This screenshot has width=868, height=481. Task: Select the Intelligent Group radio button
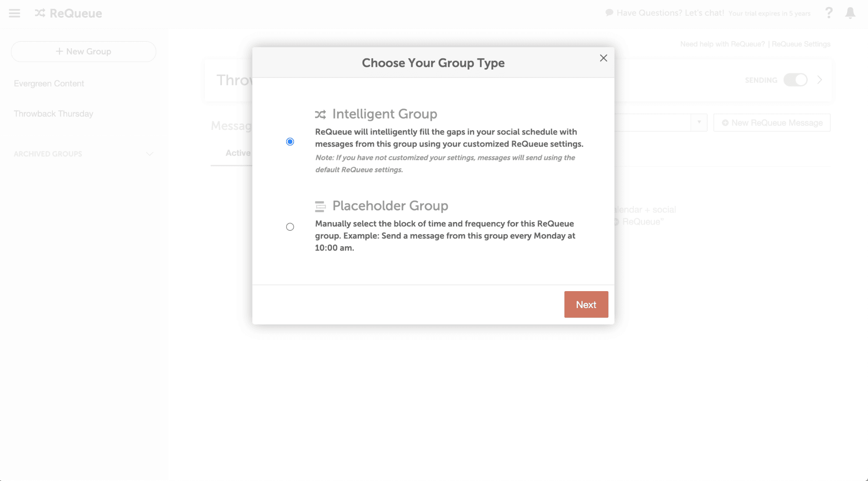tap(290, 142)
